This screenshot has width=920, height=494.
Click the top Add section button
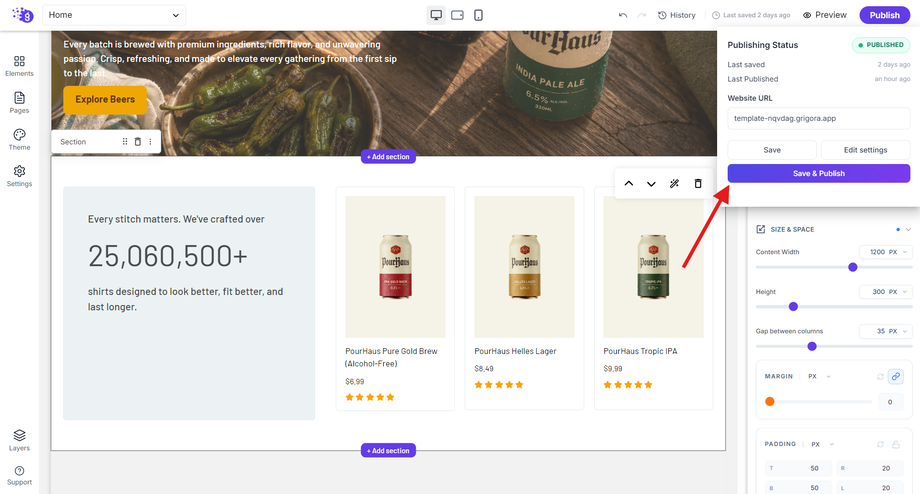pos(388,157)
